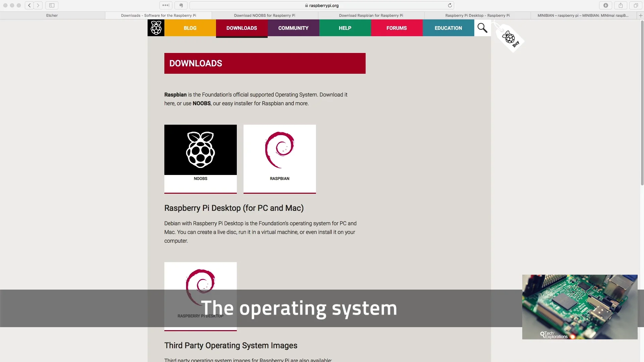Switch to the MINIBIAN tab
Screen dimensions: 644x362
[x=583, y=15]
